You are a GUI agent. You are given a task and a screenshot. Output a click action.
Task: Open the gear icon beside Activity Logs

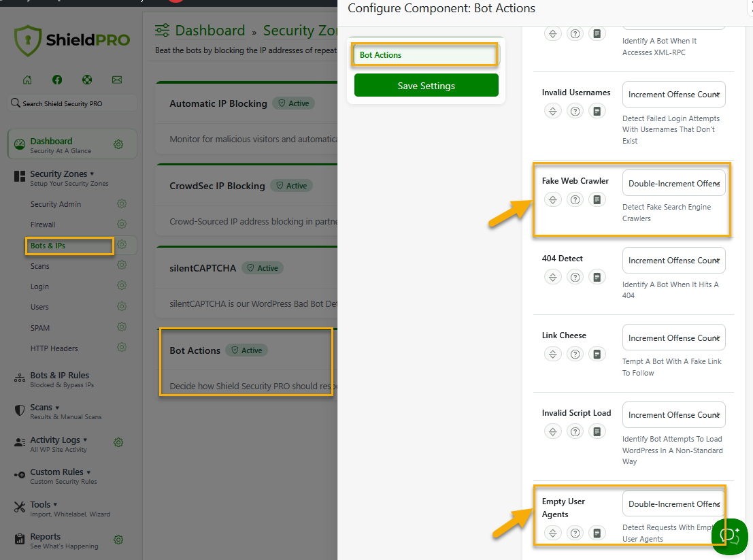(118, 442)
